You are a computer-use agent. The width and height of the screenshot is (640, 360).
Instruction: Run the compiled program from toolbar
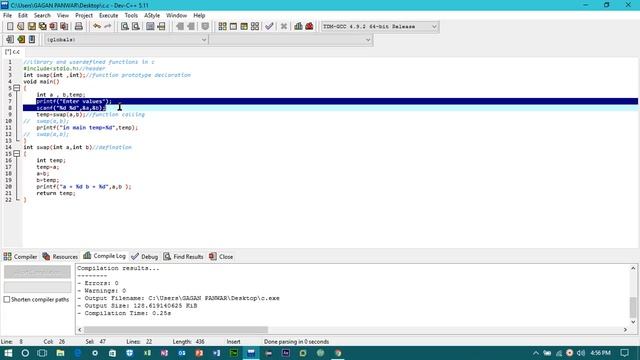click(x=233, y=27)
